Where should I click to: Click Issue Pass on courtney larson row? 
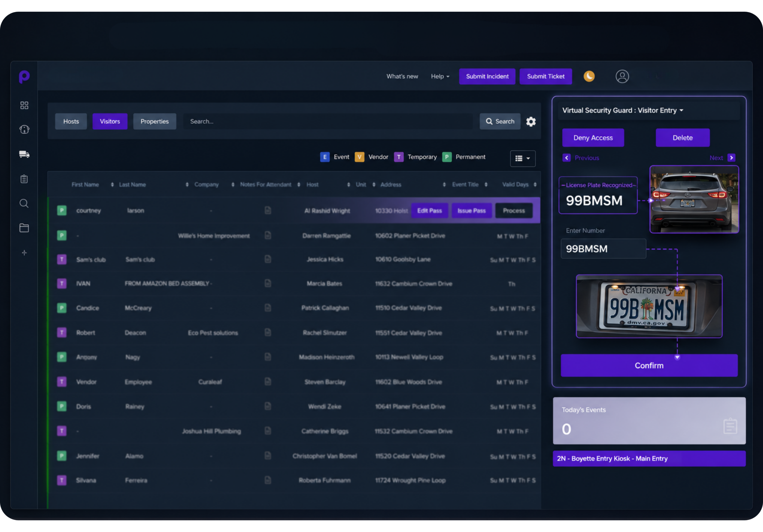point(472,211)
